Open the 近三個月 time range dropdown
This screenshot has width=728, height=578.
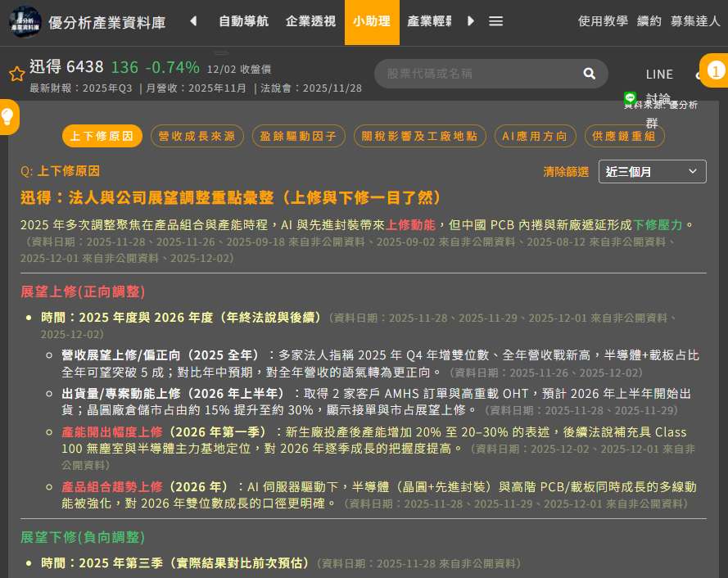[x=652, y=171]
